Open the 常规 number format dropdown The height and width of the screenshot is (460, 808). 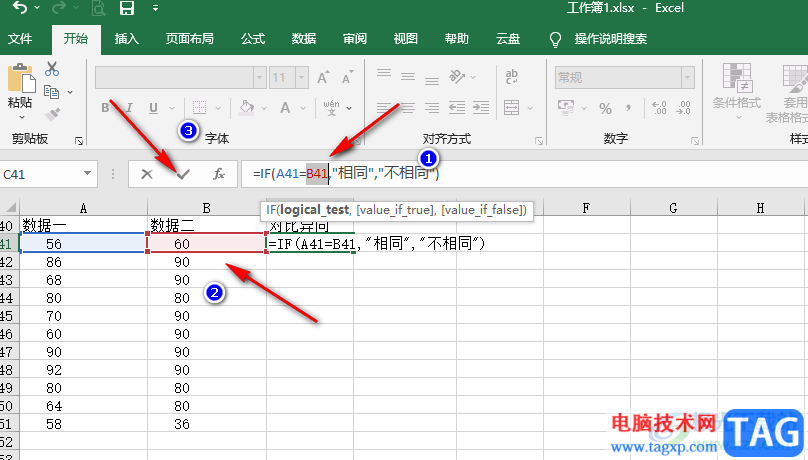point(687,78)
